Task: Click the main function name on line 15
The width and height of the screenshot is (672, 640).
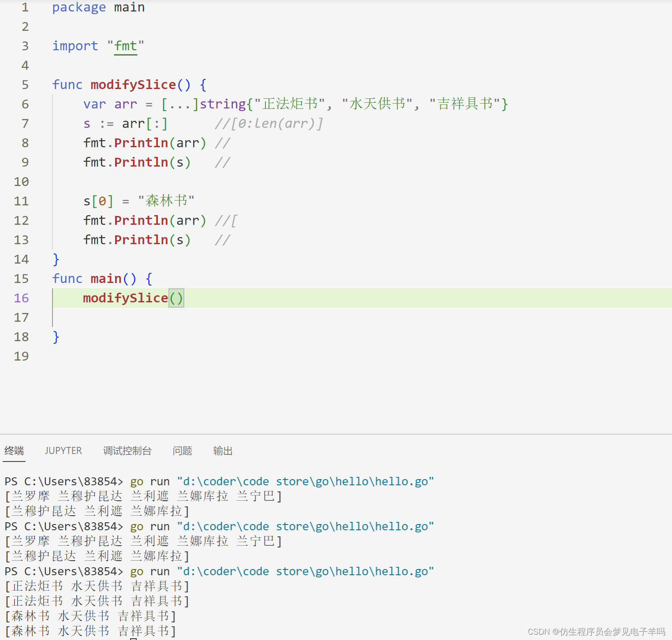Action: tap(106, 279)
